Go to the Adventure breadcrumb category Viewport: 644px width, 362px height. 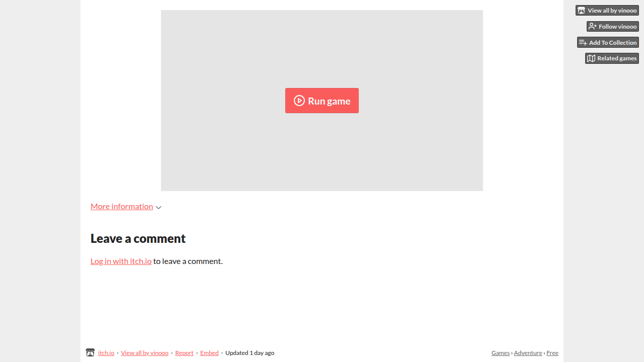click(528, 353)
